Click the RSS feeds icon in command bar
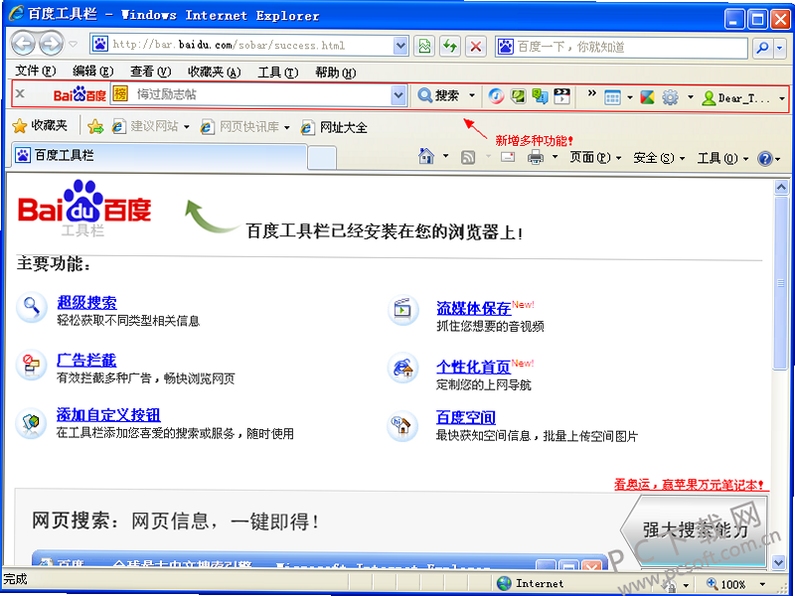The height and width of the screenshot is (596, 795). coord(467,158)
